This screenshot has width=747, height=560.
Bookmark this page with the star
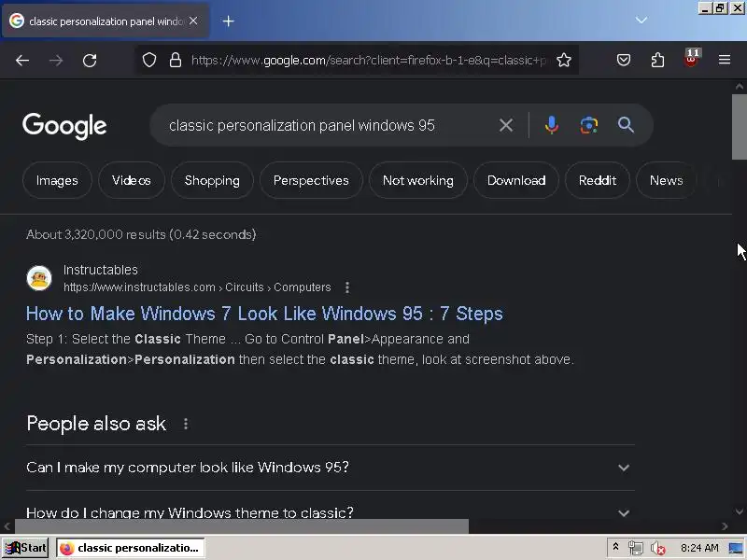(x=564, y=60)
